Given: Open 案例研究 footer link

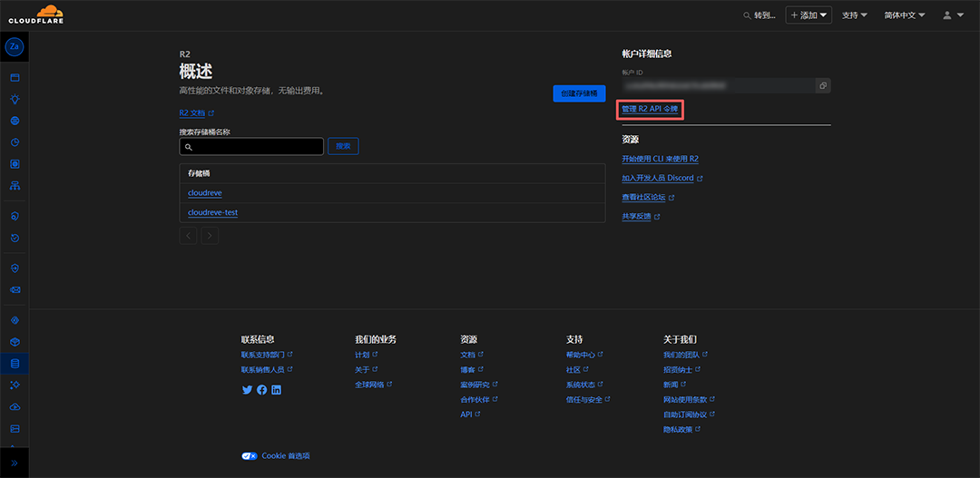Looking at the screenshot, I should coord(479,385).
